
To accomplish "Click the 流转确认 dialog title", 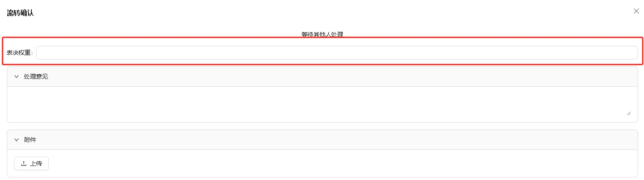I will [20, 13].
